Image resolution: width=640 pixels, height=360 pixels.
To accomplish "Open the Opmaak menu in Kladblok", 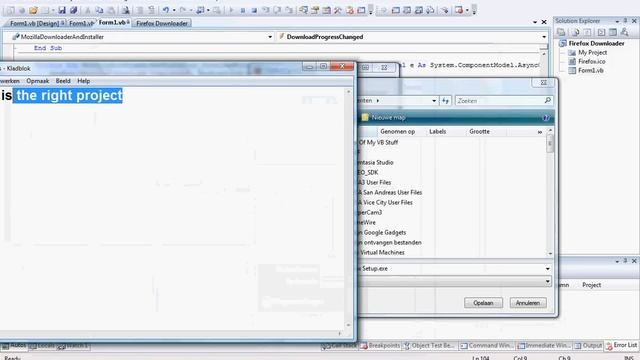I will tap(38, 81).
